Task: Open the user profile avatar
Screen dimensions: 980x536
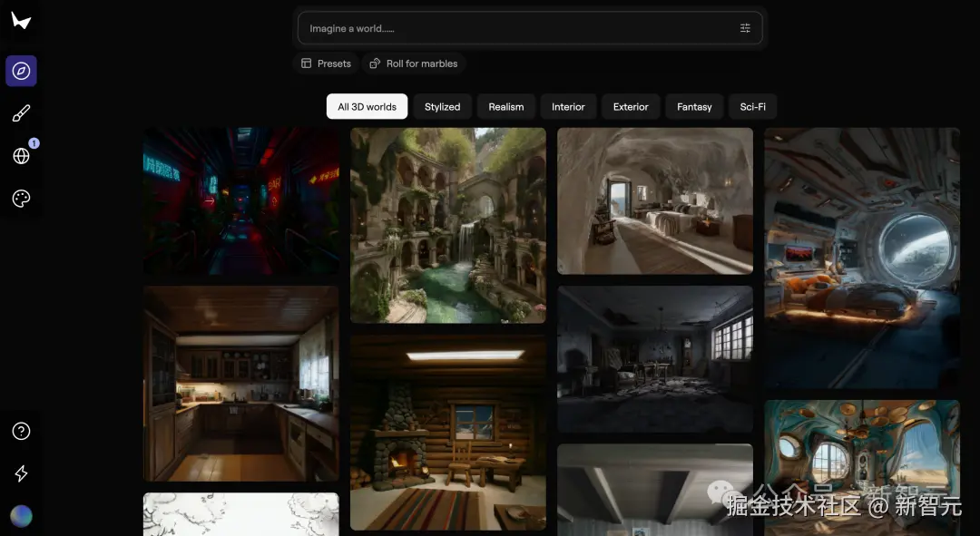Action: click(21, 516)
